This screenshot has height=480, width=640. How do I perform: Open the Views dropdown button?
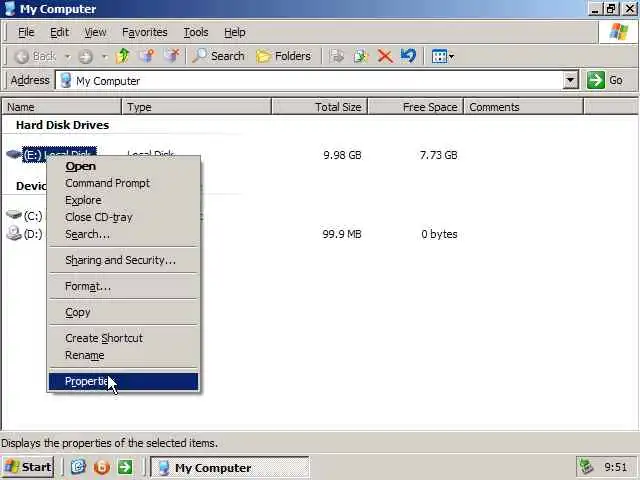tap(442, 56)
